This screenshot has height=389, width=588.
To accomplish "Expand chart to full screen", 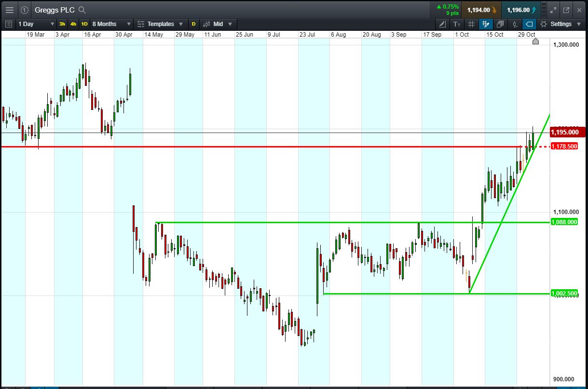I will [x=553, y=10].
